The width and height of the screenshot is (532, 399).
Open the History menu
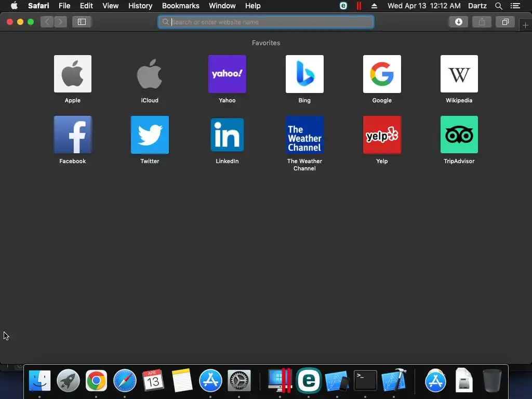click(140, 6)
